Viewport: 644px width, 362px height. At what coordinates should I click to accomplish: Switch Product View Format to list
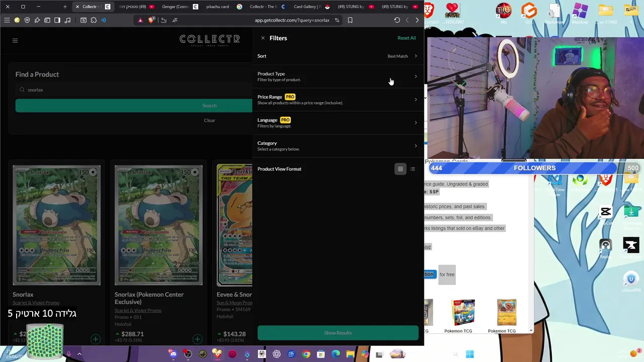[x=413, y=169]
